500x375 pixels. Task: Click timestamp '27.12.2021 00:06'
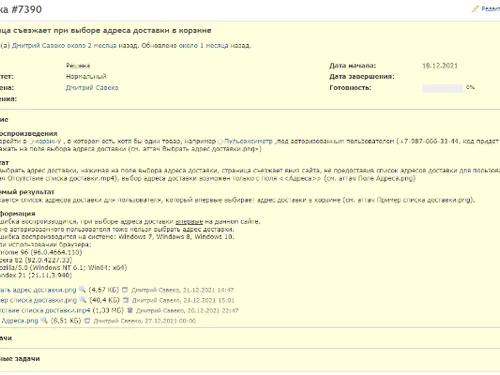170,321
